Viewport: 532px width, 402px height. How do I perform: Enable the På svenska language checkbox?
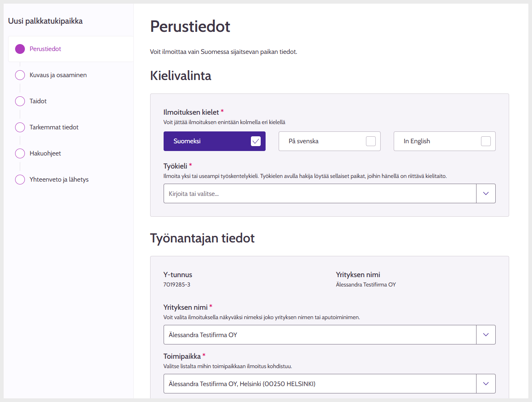pyautogui.click(x=371, y=141)
